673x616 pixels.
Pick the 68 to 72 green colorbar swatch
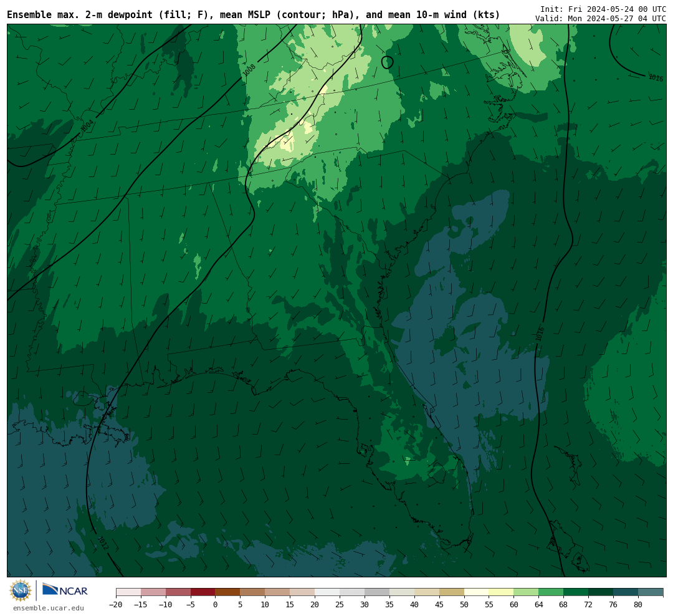(576, 592)
